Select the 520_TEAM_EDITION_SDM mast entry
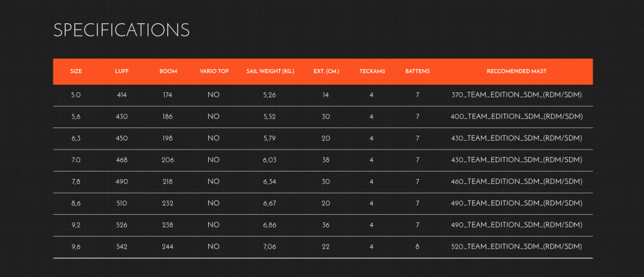Screen dimensions: 644x277 point(517,247)
